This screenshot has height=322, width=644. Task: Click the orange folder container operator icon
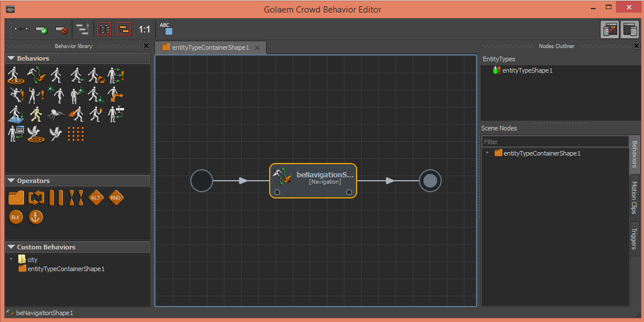(x=17, y=198)
